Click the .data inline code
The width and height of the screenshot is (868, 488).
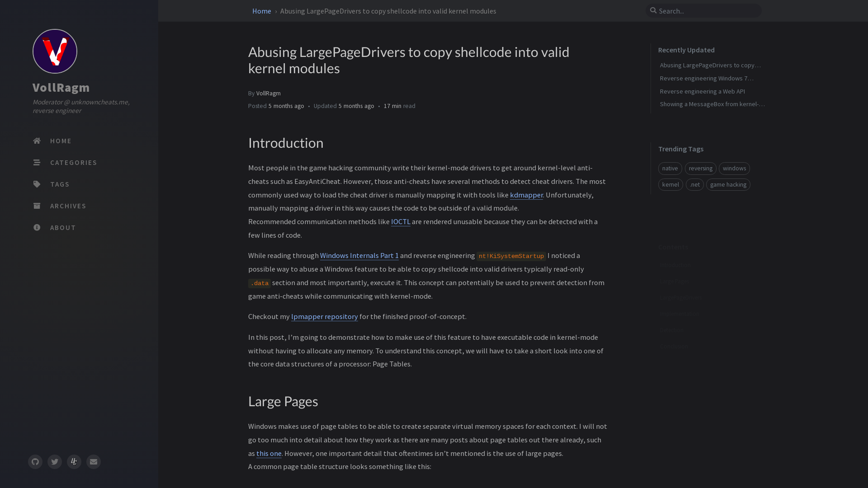[259, 283]
